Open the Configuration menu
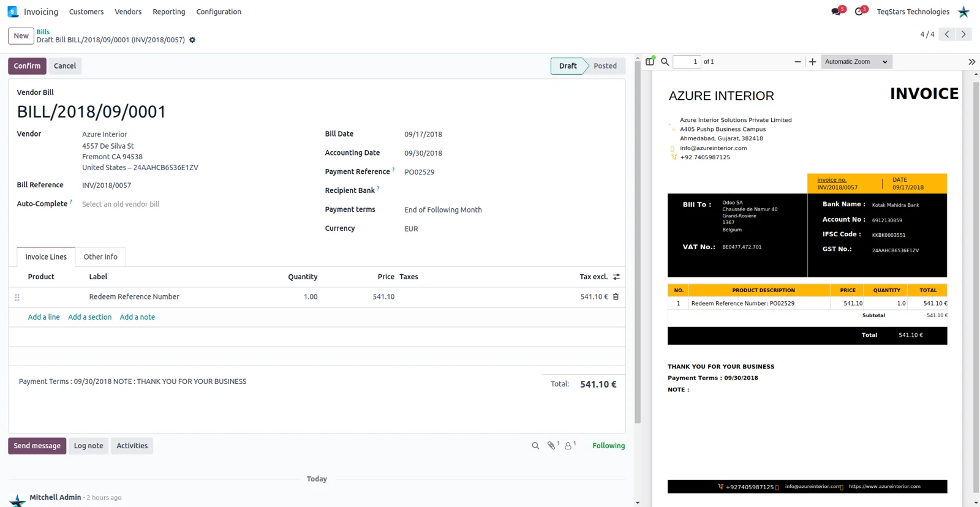Screen dimensions: 980x507 (219, 12)
